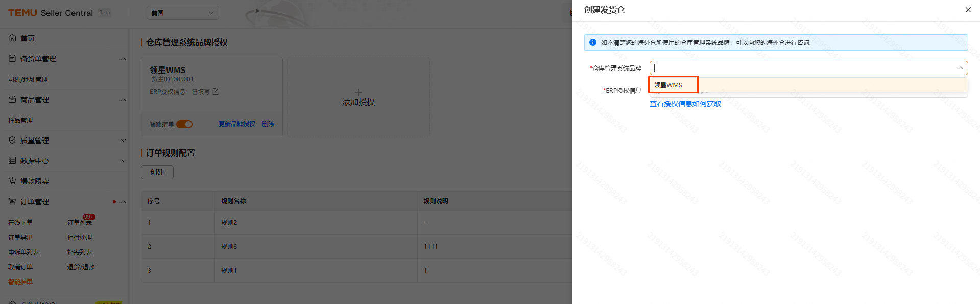Open 样品管理 menu item
Image resolution: width=980 pixels, height=304 pixels.
pos(20,120)
